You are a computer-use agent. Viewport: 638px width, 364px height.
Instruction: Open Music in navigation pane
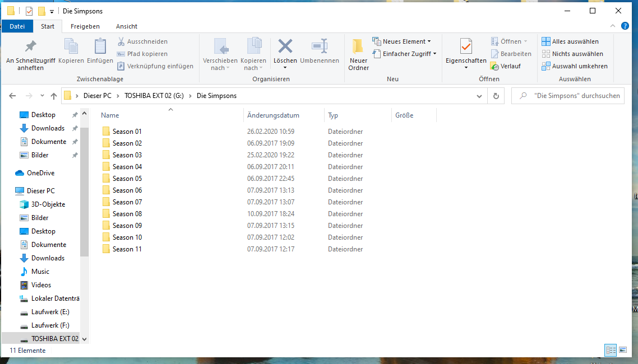tap(40, 272)
